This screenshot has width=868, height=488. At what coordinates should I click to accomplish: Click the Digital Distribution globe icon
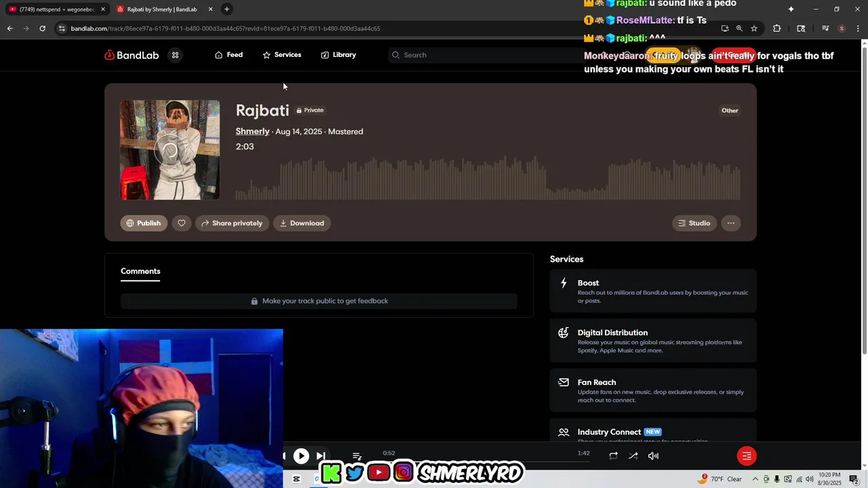pyautogui.click(x=564, y=333)
